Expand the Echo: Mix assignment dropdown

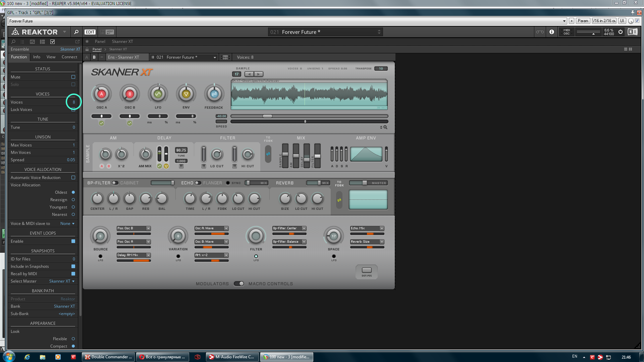coord(382,228)
